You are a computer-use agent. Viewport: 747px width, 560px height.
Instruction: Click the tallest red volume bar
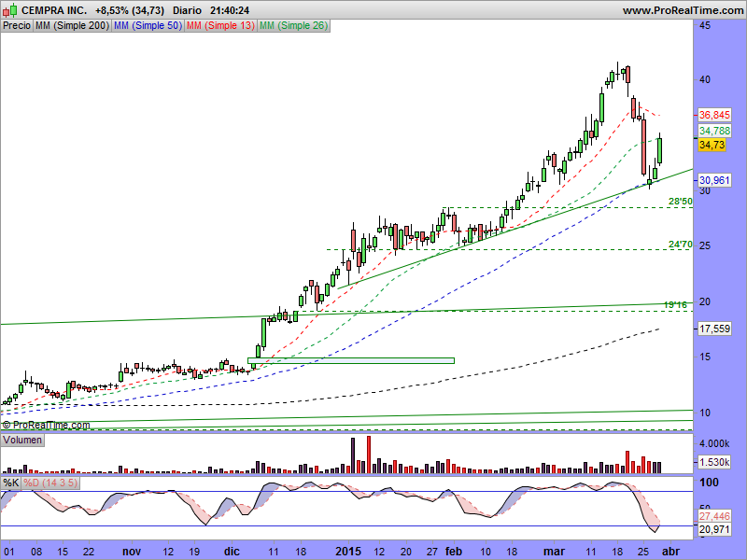coord(369,455)
